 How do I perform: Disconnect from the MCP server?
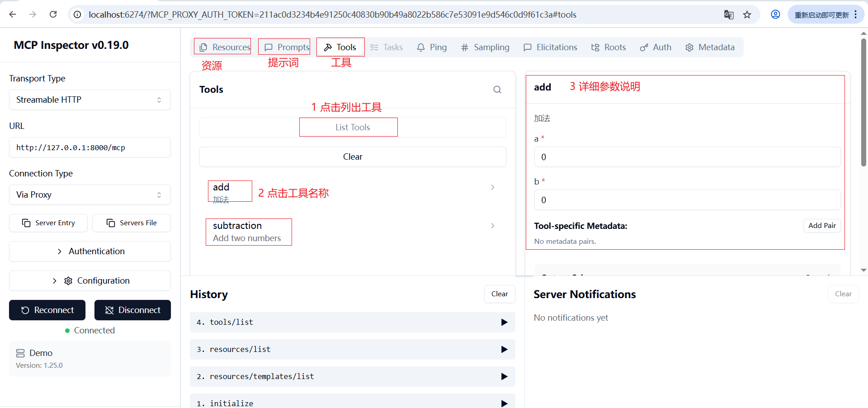[132, 310]
